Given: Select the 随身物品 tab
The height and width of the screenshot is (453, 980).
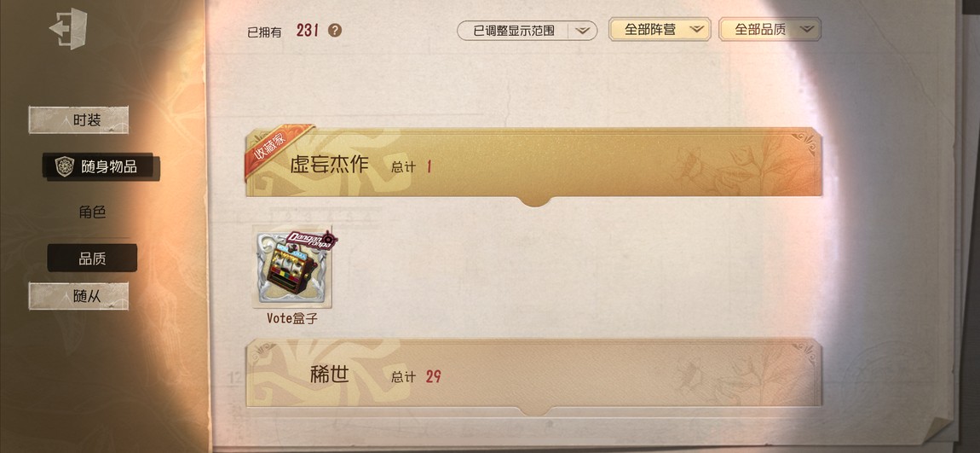Looking at the screenshot, I should click(101, 167).
